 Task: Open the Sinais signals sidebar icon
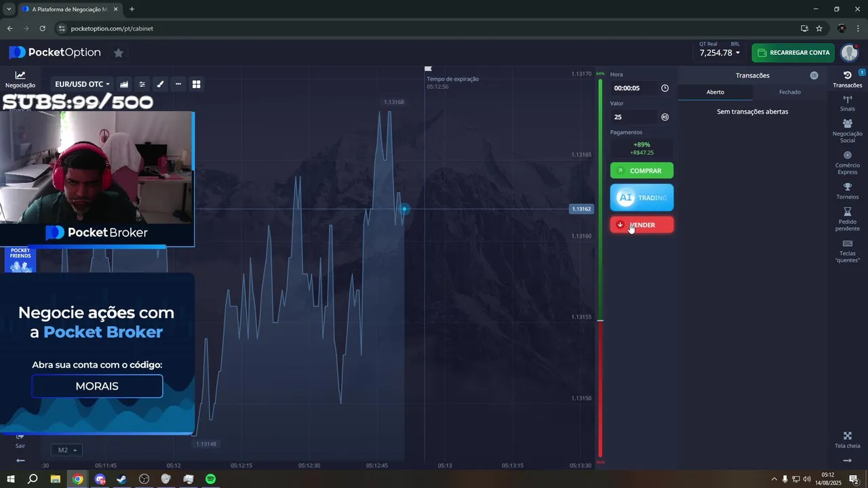pyautogui.click(x=848, y=103)
